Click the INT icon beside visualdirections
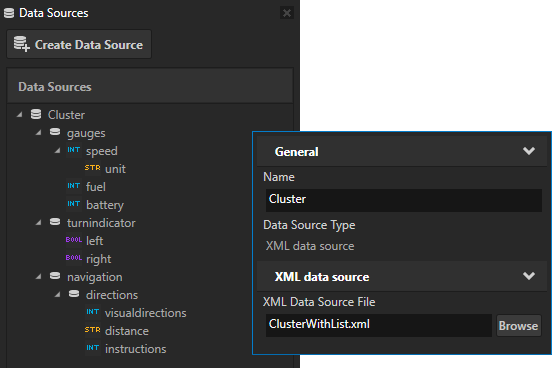Screen dimensions: 552x368 pos(93,312)
